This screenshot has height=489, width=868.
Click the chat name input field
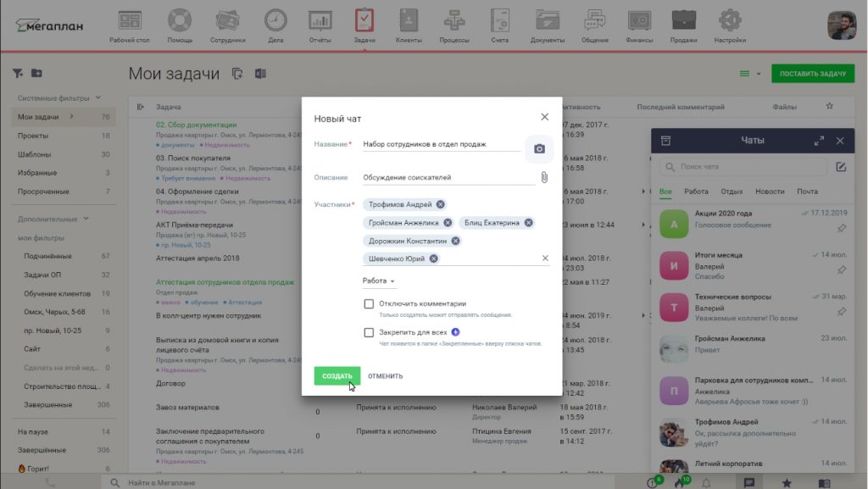[x=441, y=144]
